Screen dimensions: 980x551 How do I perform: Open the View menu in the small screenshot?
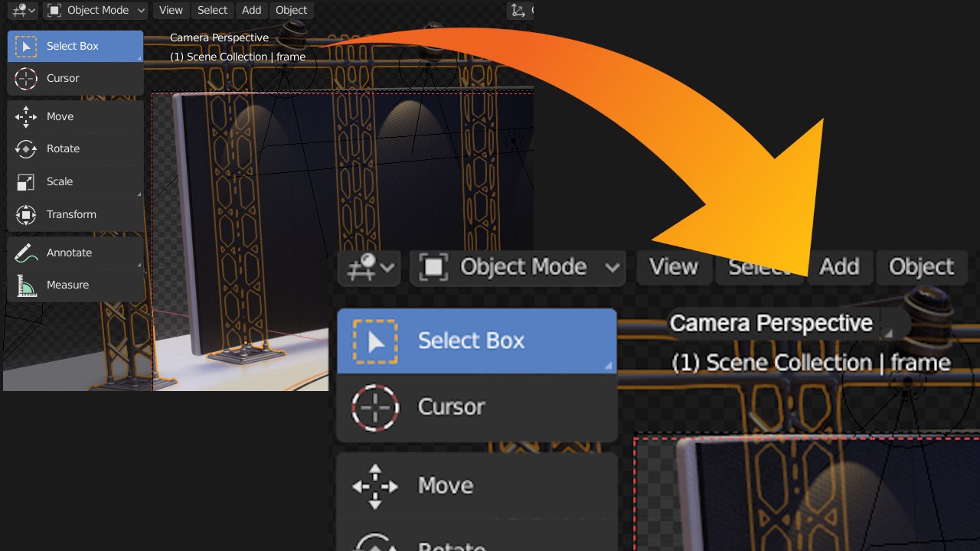[x=171, y=10]
